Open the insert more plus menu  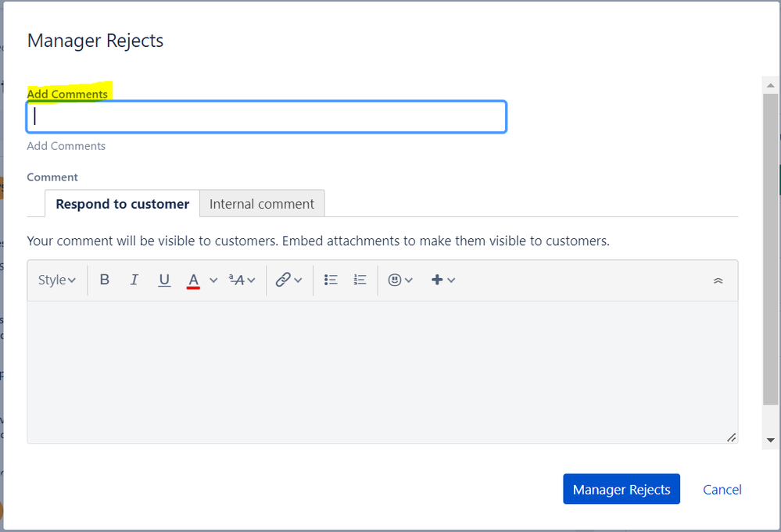(x=442, y=280)
